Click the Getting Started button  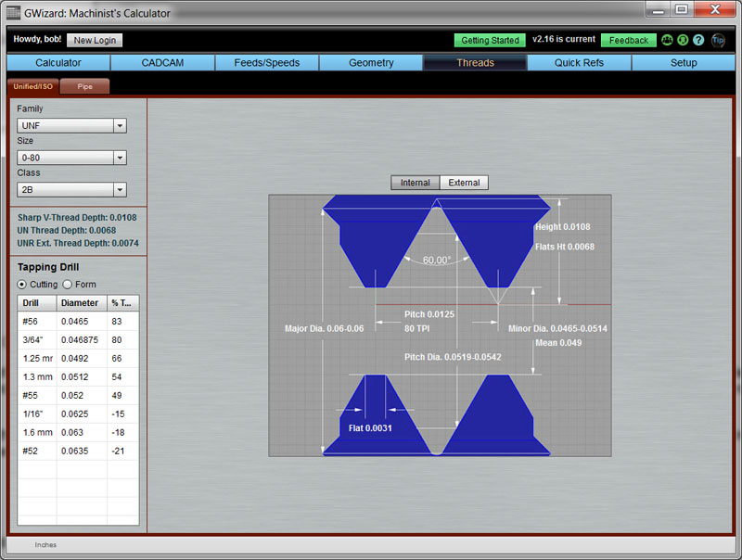(x=491, y=40)
